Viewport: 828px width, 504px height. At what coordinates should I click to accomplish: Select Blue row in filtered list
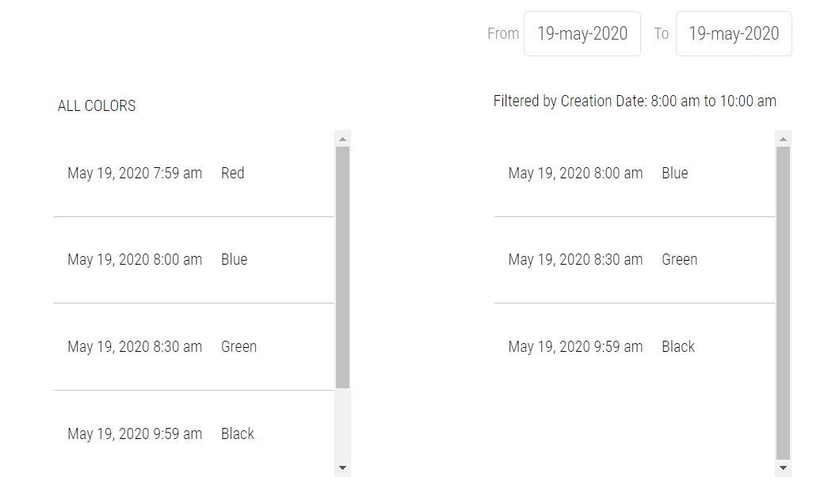point(634,174)
